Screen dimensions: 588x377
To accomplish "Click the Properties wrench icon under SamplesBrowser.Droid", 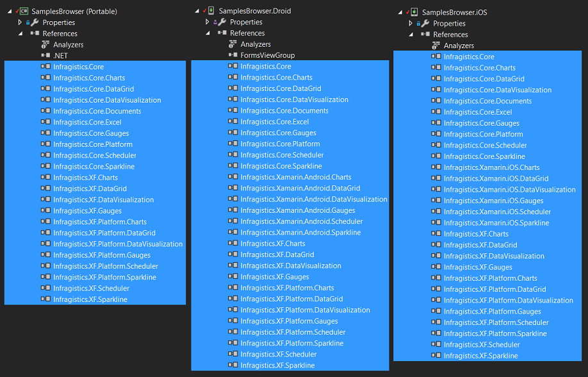I will coord(222,22).
